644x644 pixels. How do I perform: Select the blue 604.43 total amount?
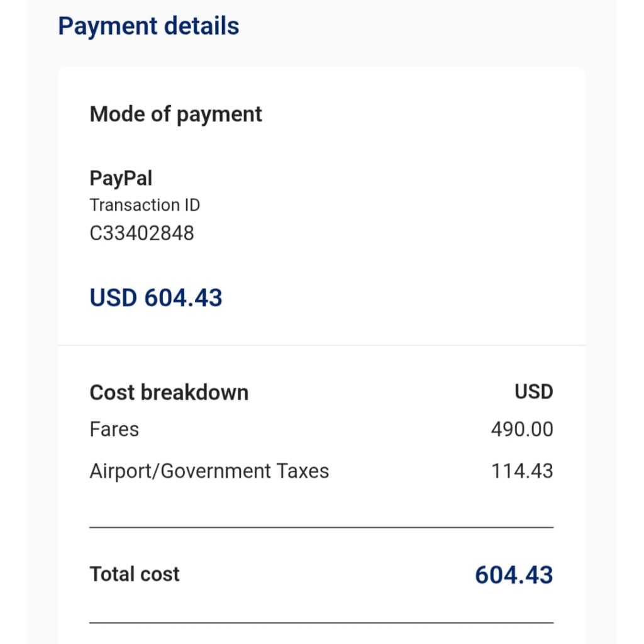[513, 575]
